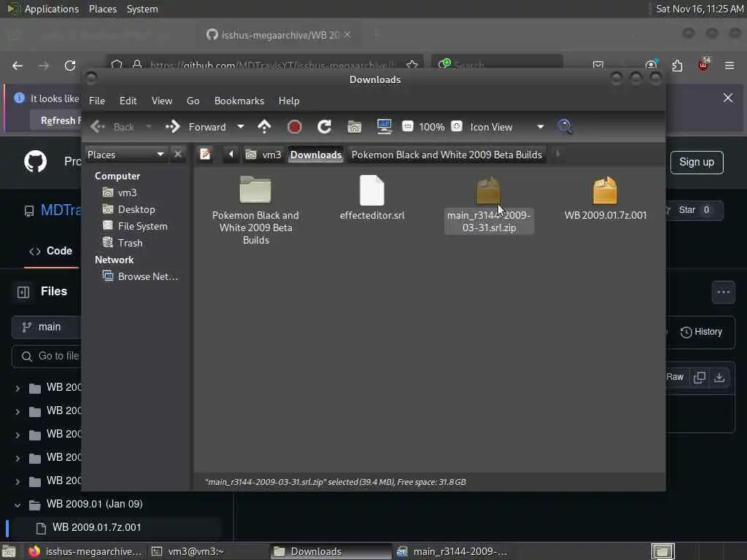Click the red Stop loading button

(x=295, y=127)
